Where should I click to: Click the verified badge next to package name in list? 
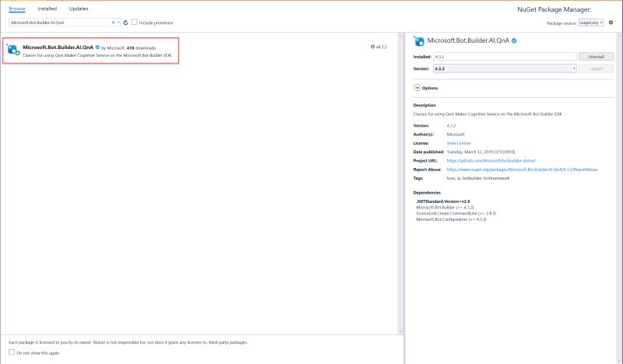pos(97,47)
